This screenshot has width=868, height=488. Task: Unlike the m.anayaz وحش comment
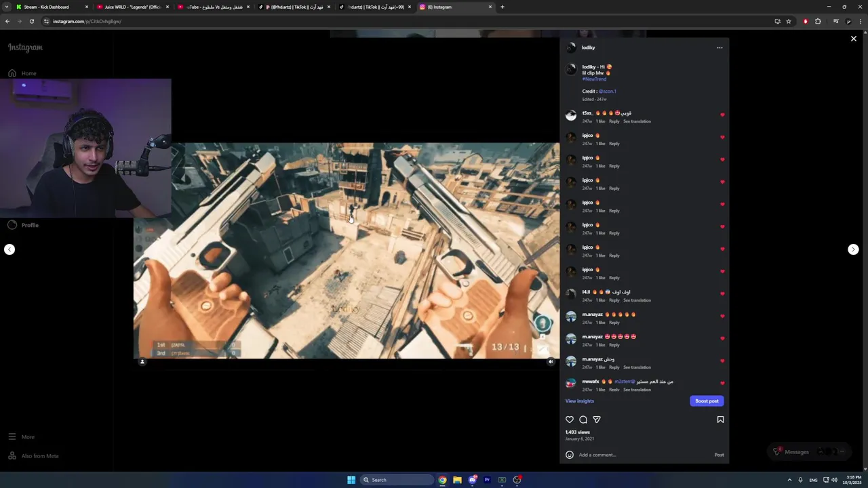tap(722, 361)
